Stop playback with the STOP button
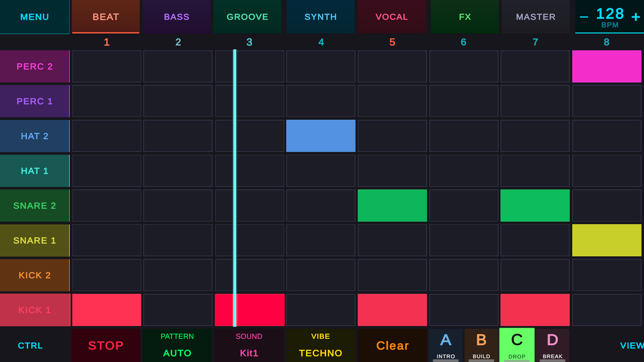Image resolution: width=644 pixels, height=362 pixels. click(106, 345)
